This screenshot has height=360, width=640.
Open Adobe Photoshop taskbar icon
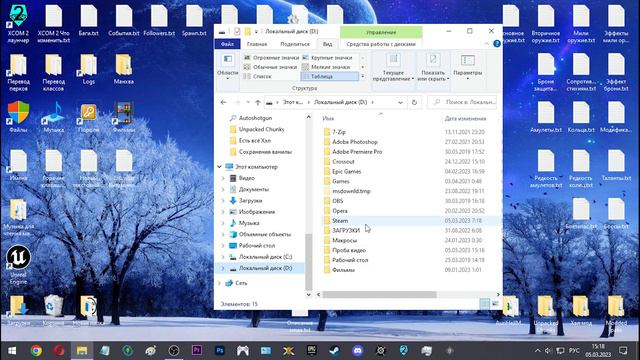coord(220,351)
